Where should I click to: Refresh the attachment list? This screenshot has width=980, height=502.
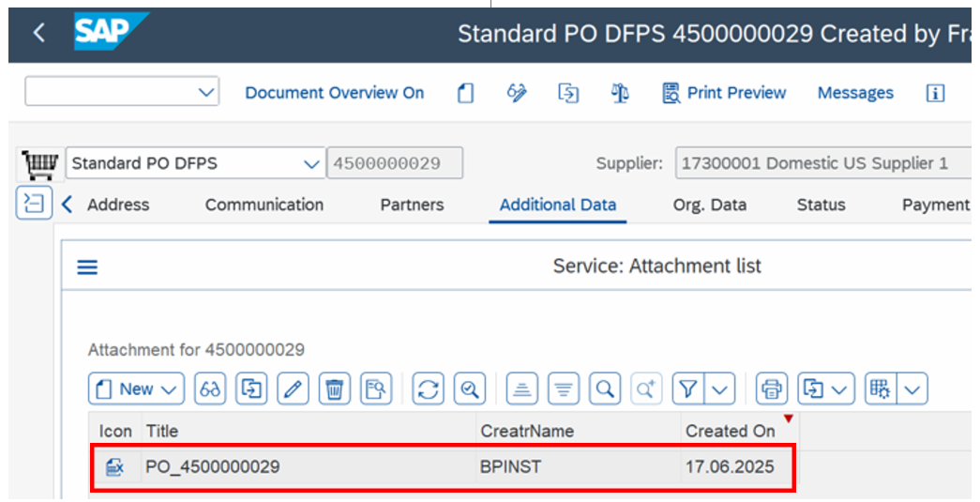(x=429, y=388)
